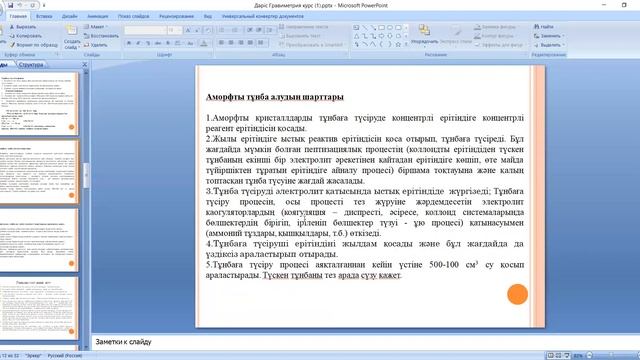Activate Формат по образцу format painter
Image resolution: width=640 pixels, height=360 pixels.
[33, 45]
